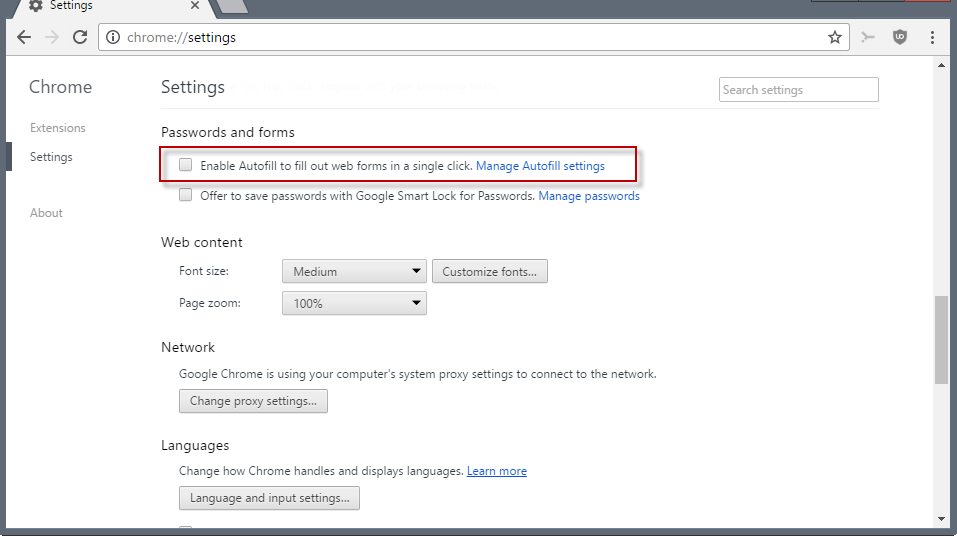View site info icon in address bar

(113, 37)
